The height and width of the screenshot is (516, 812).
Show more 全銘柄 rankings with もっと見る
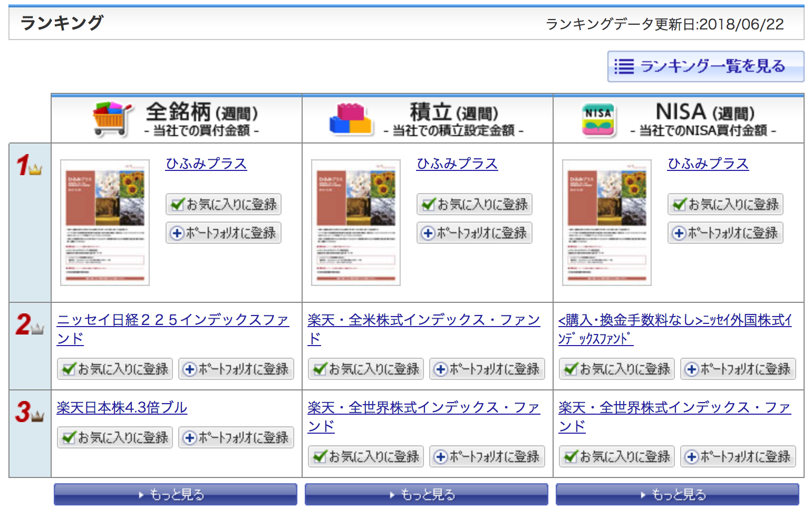(x=176, y=494)
